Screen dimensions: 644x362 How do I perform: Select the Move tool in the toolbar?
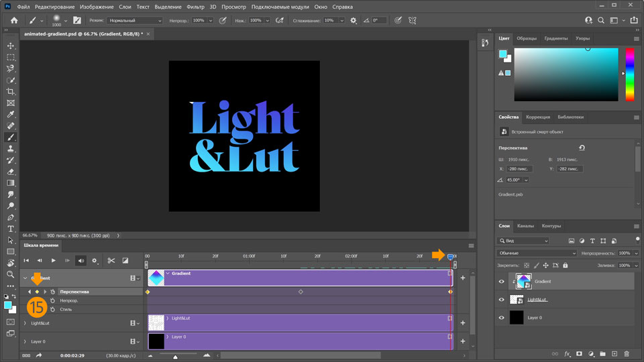click(11, 46)
